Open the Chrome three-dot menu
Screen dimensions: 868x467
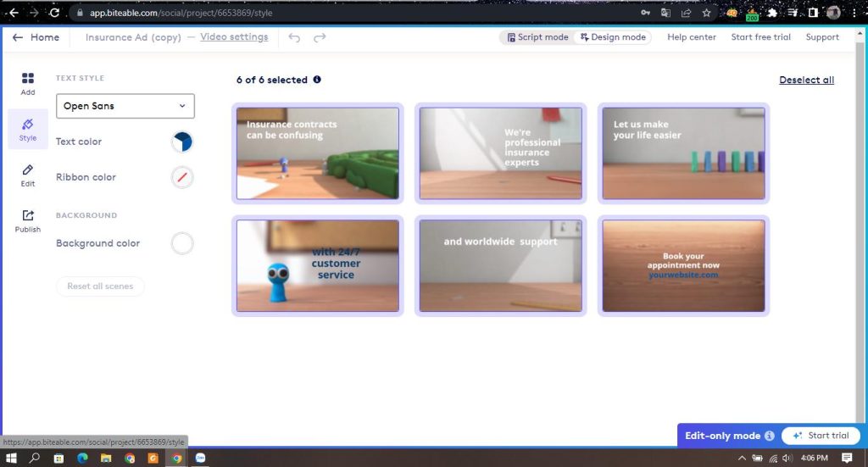click(x=854, y=12)
